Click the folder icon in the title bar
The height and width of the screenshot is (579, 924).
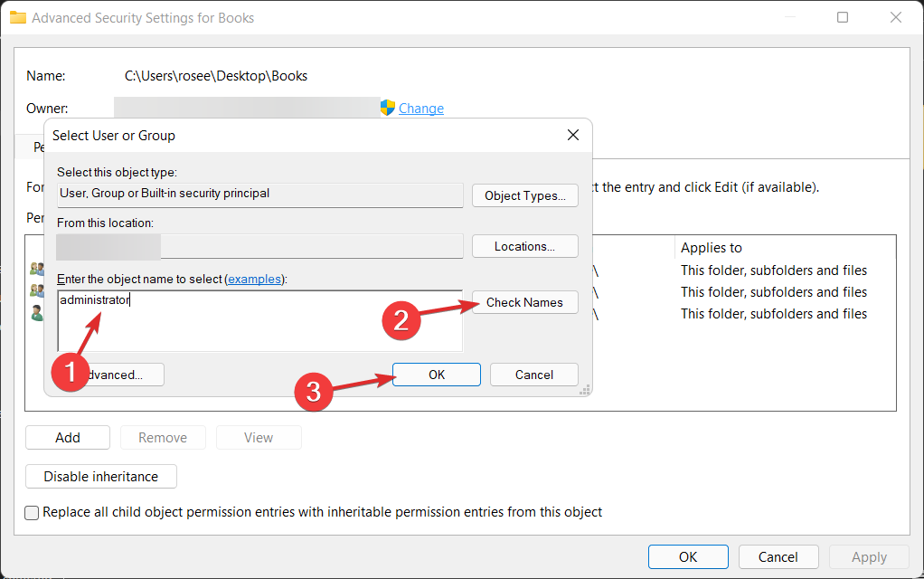point(18,17)
